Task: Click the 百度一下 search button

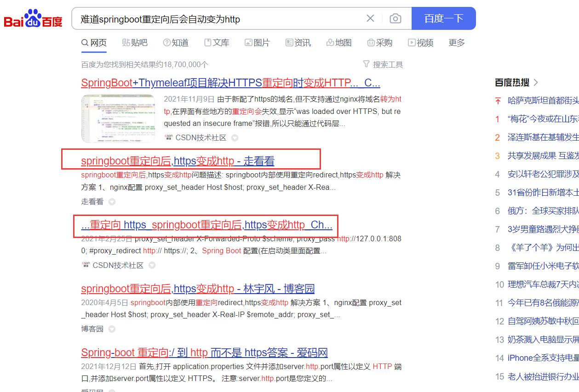Action: (443, 18)
